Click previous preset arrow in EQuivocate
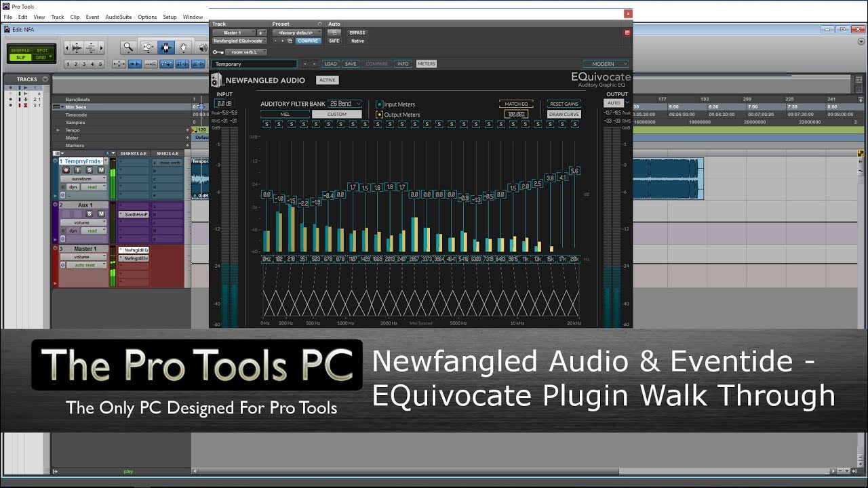 coord(304,64)
